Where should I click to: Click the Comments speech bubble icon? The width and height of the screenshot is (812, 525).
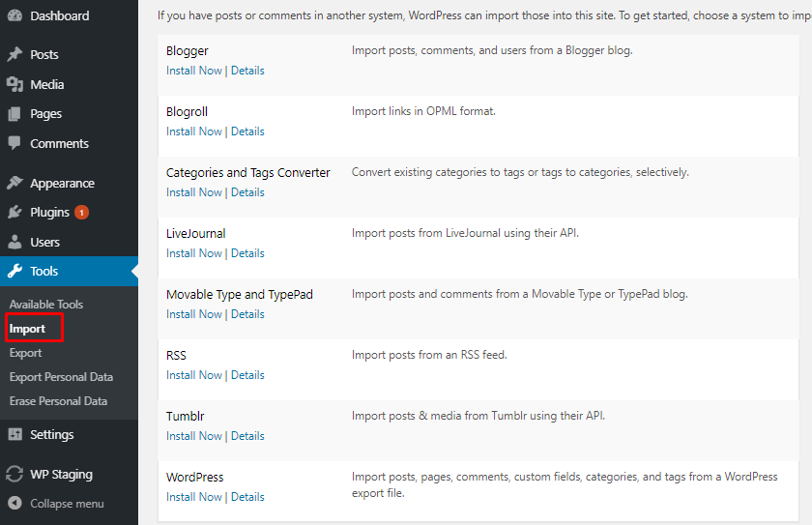15,143
